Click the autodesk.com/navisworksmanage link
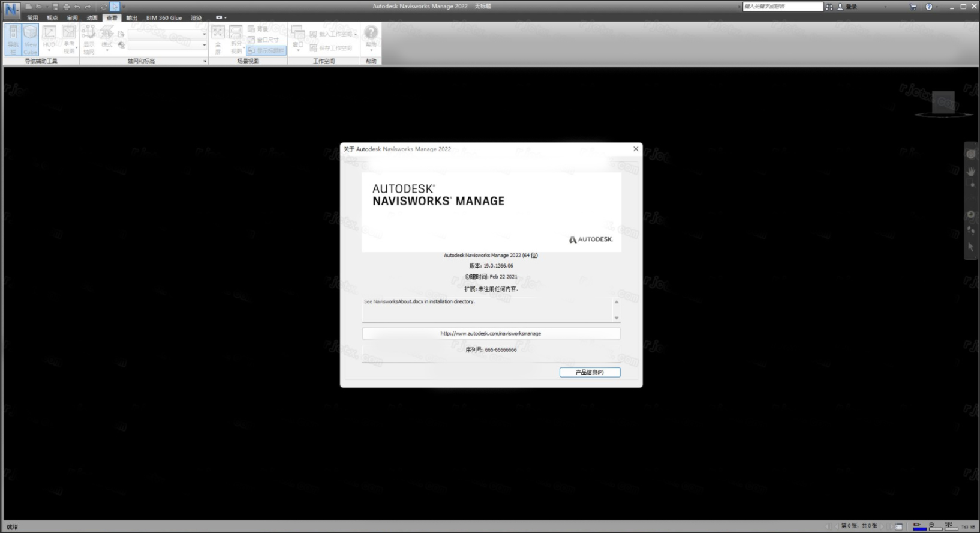 click(x=491, y=333)
